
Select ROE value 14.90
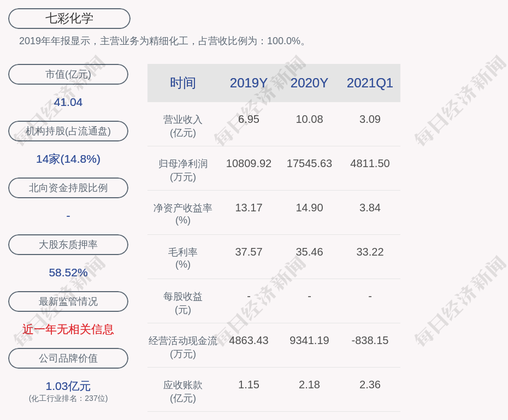pyautogui.click(x=309, y=208)
